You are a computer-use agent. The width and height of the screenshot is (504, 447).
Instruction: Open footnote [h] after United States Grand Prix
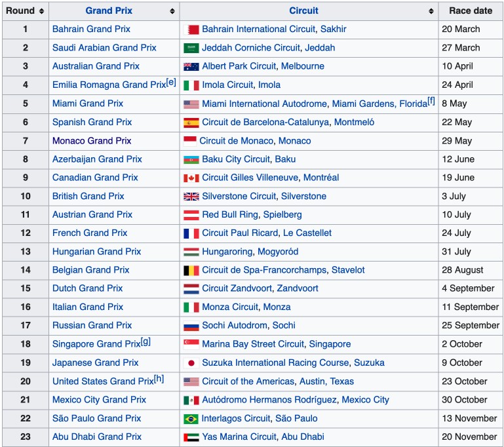(159, 379)
